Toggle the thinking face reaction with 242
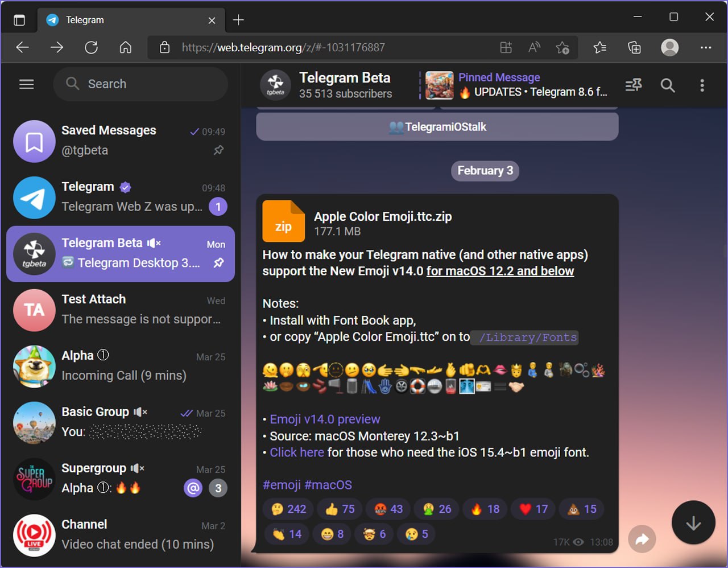The height and width of the screenshot is (568, 728). [x=288, y=509]
